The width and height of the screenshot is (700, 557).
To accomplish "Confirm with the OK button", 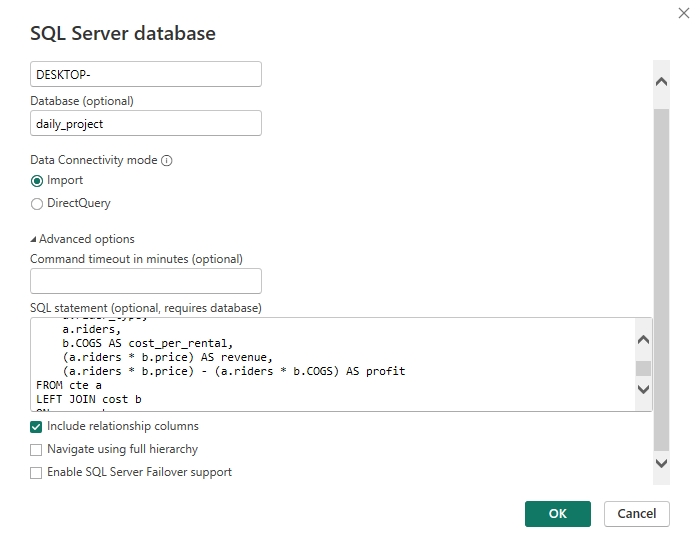I will click(x=558, y=514).
